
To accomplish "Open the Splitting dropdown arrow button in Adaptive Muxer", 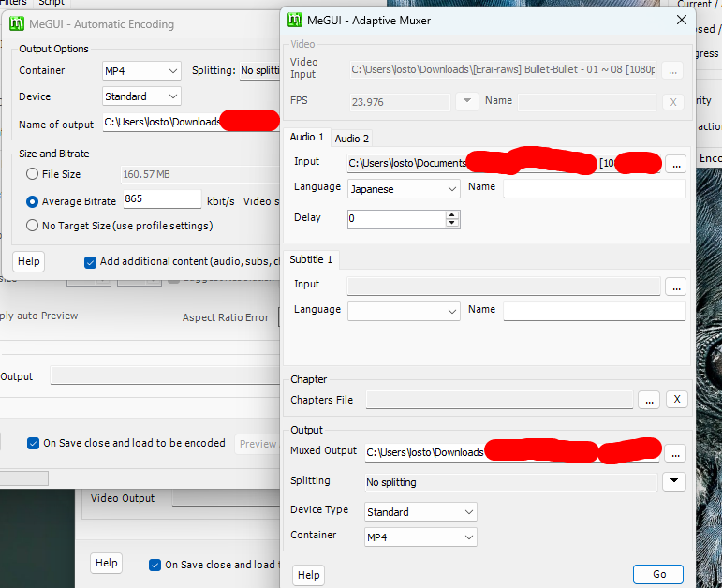I will (674, 481).
